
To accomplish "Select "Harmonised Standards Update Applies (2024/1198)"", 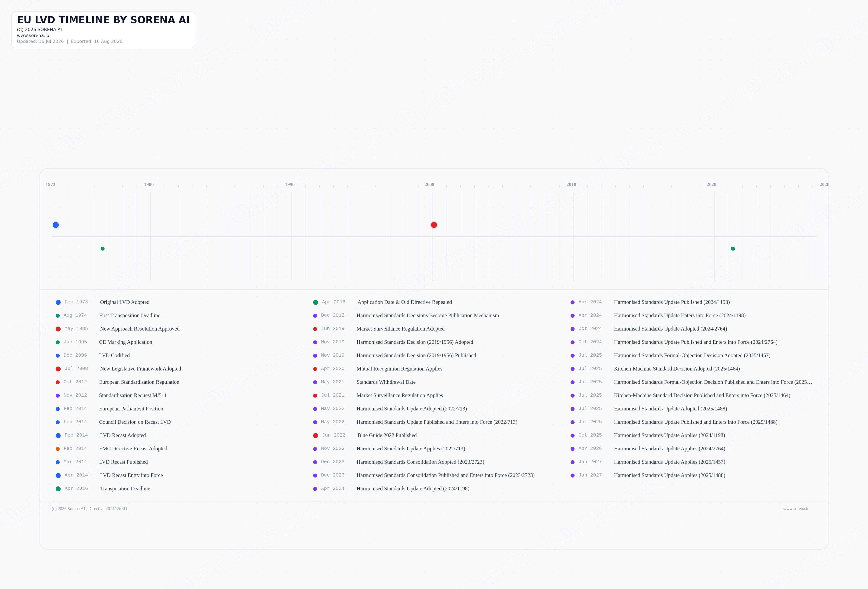I will pyautogui.click(x=669, y=435).
